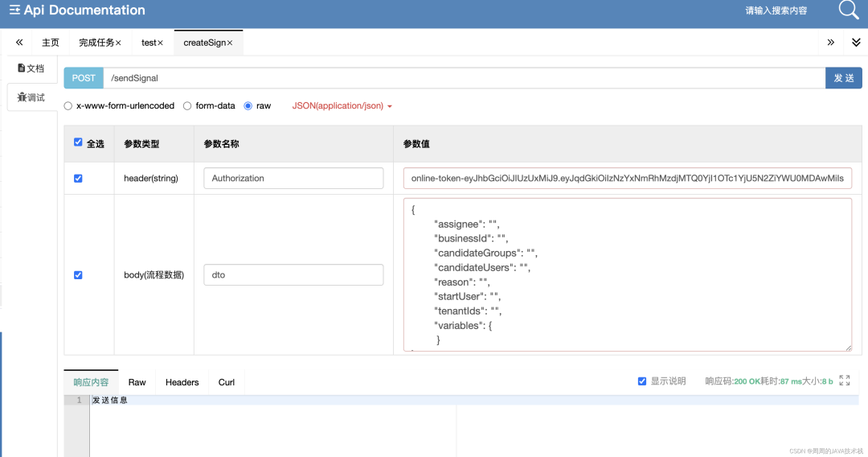Switch to the Curl response tab
868x457 pixels.
coord(227,382)
